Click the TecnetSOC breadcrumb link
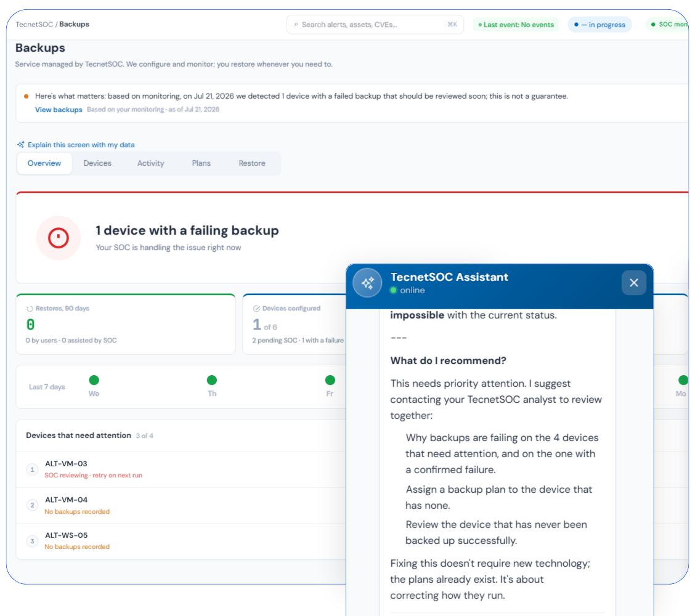 (34, 25)
